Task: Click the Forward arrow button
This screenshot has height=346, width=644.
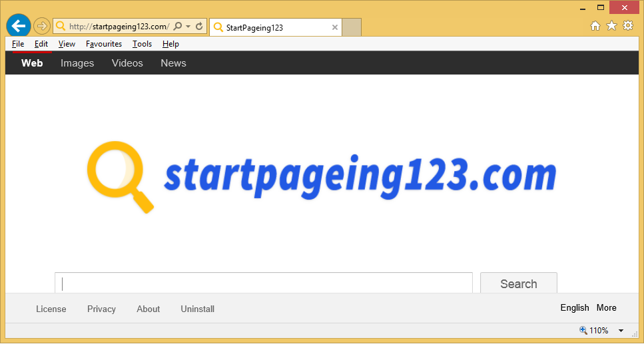Action: coord(41,27)
